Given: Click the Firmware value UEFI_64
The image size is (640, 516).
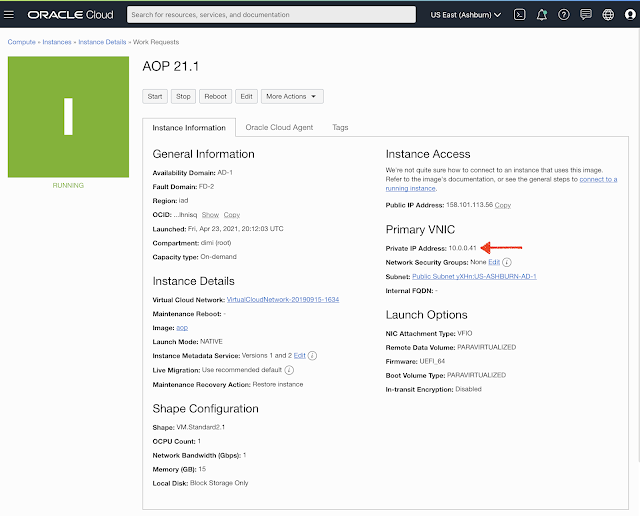Looking at the screenshot, I should 432,361.
